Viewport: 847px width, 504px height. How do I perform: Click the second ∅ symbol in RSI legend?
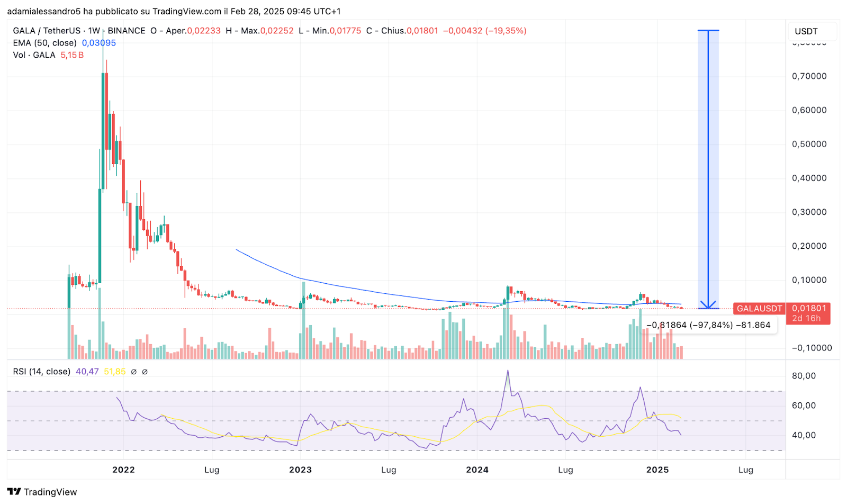tap(145, 372)
